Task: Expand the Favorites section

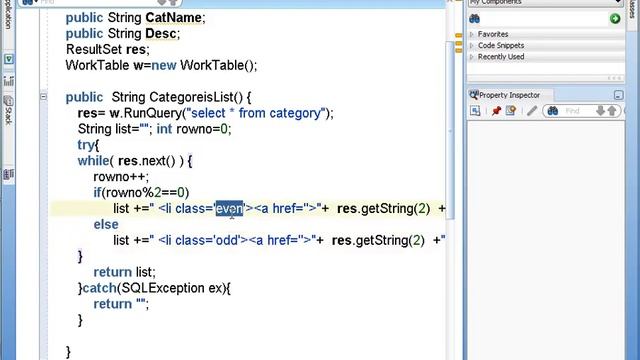Action: [472, 34]
